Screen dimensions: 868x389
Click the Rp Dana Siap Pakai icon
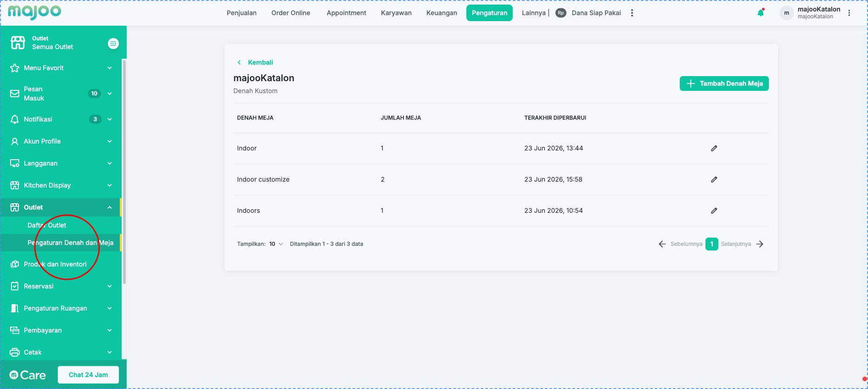(x=560, y=13)
